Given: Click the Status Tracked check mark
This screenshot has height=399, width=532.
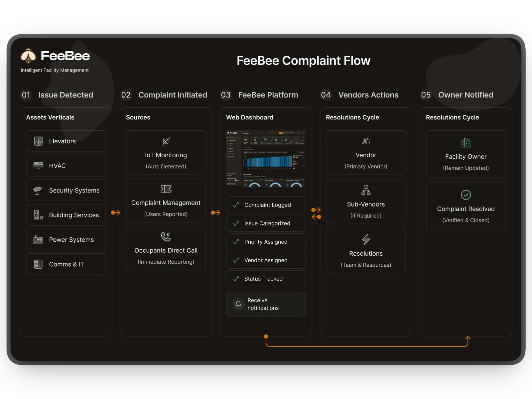Looking at the screenshot, I should coord(236,279).
